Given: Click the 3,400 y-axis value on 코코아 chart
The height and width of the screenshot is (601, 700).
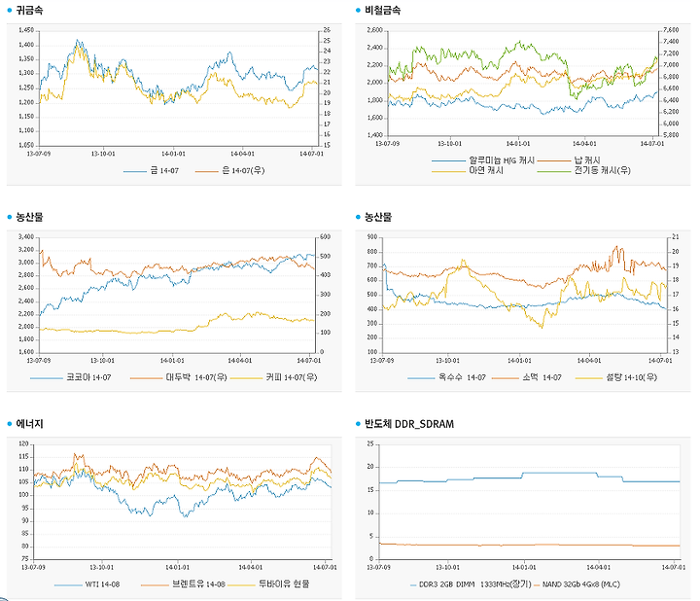Looking at the screenshot, I should 26,236.
